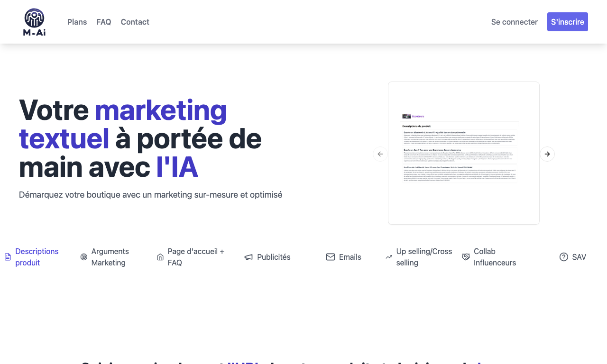Show next carousel slide
This screenshot has height=364, width=607.
coord(547,154)
